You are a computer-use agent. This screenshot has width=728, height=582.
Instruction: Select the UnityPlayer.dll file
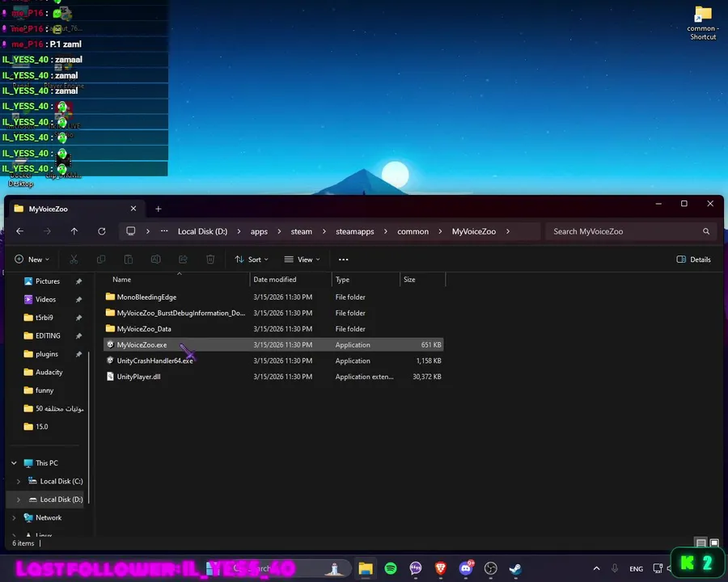pos(273,377)
